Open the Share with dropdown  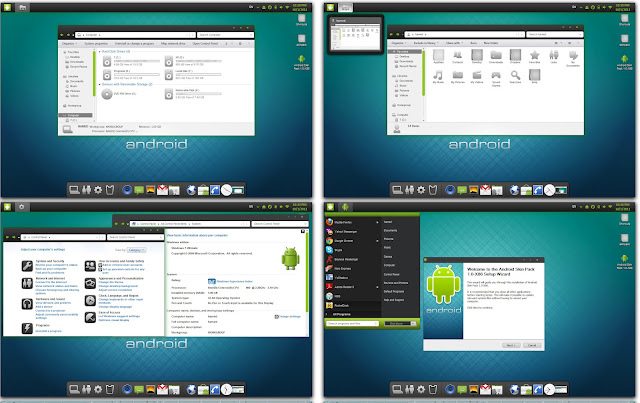(454, 42)
